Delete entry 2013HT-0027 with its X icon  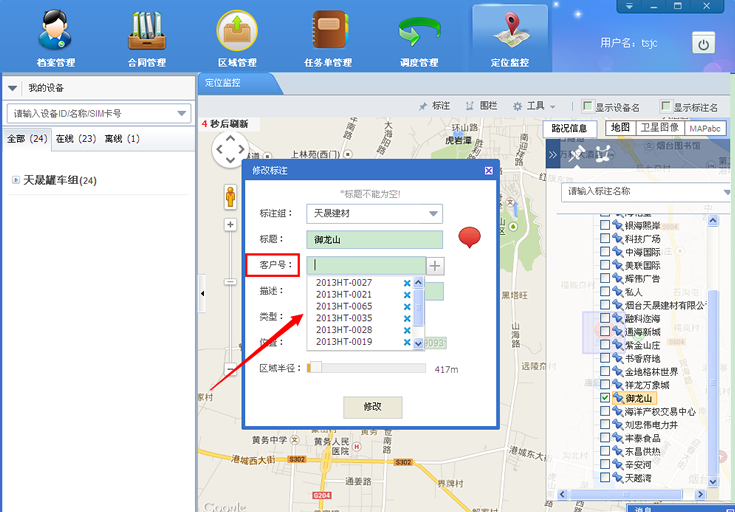point(406,283)
